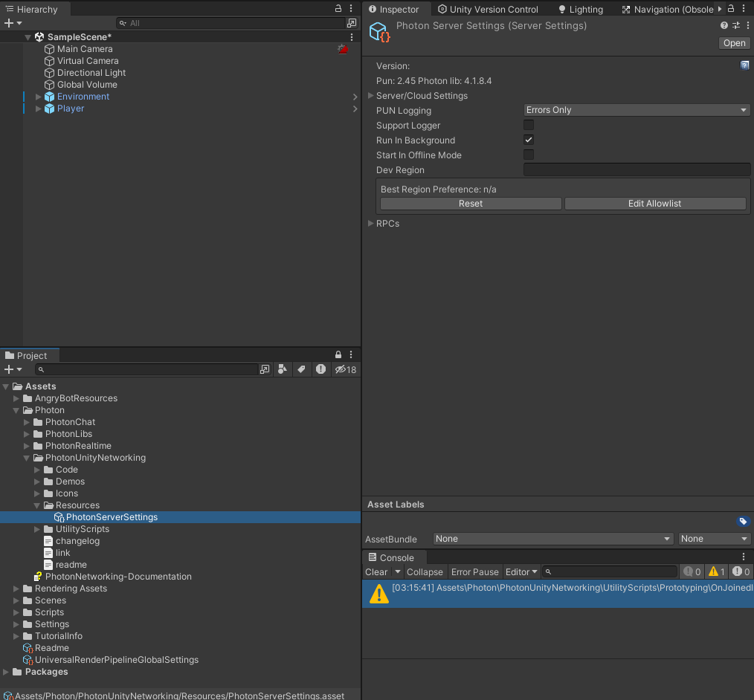
Task: Toggle console errors filter
Action: click(741, 571)
